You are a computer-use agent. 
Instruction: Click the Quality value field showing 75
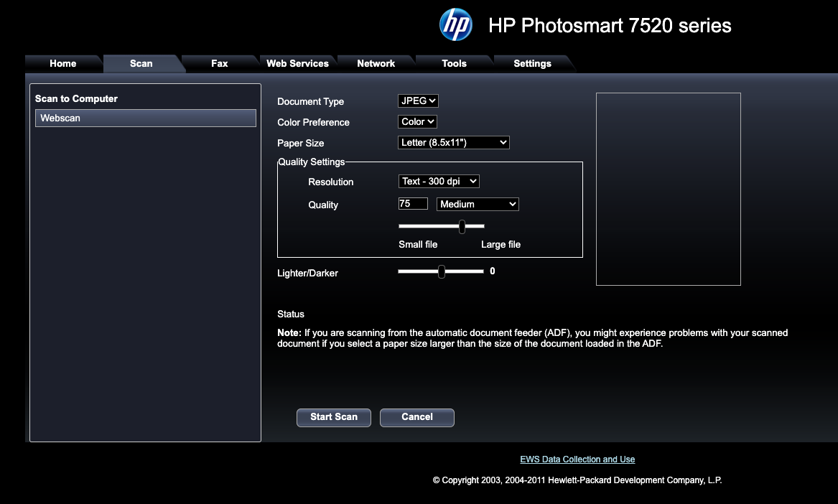click(x=413, y=204)
